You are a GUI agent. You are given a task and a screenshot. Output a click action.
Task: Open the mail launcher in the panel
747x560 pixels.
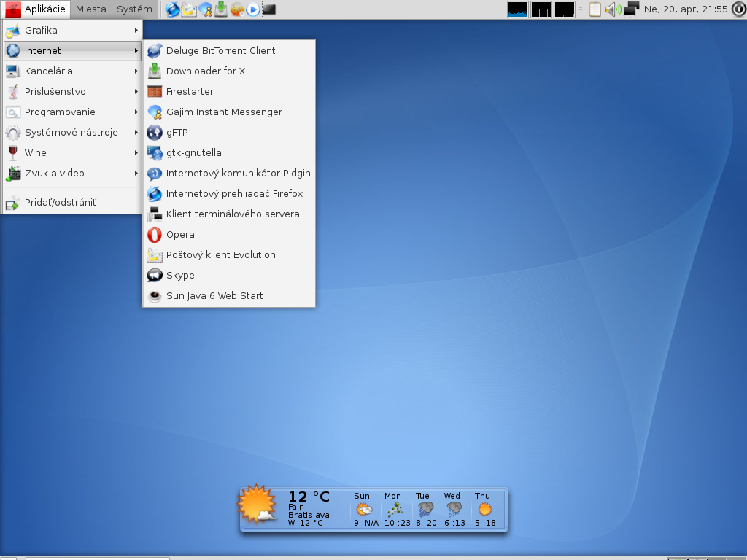pos(189,9)
